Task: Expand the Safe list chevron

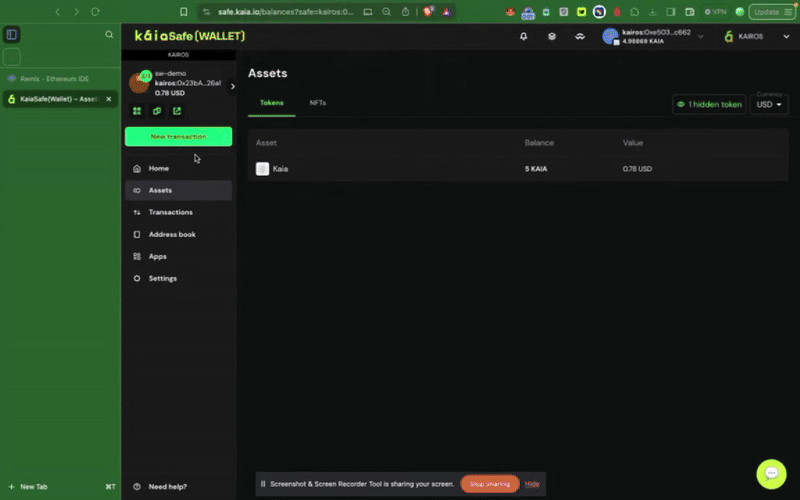Action: coord(233,86)
